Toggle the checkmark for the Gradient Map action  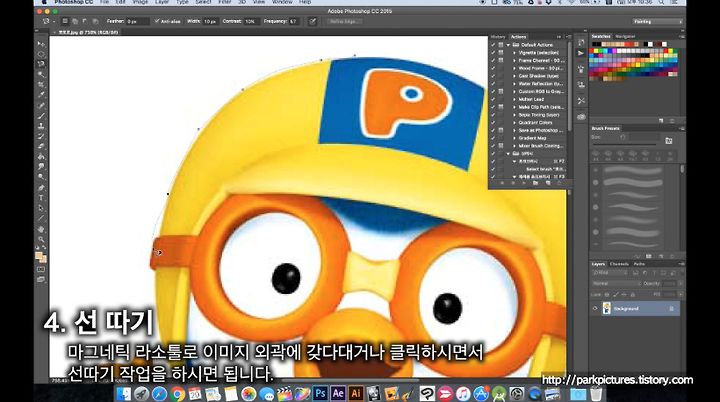[493, 138]
